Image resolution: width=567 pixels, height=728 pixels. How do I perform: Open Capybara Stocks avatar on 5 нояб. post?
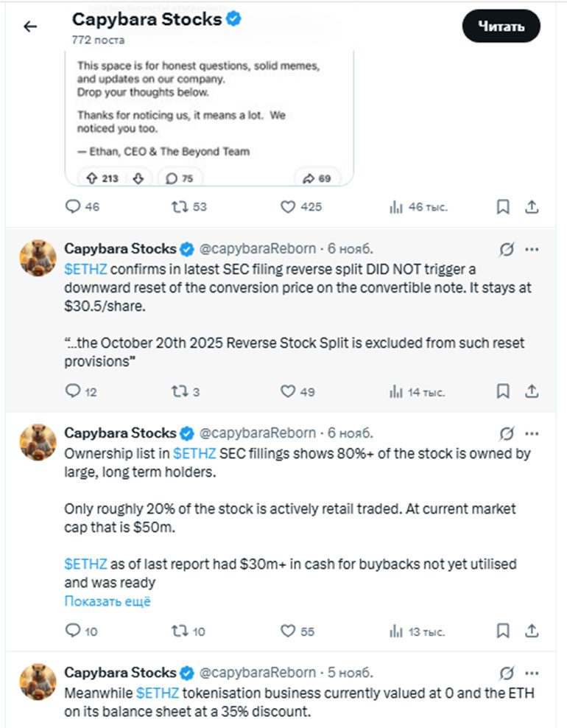pos(38,682)
